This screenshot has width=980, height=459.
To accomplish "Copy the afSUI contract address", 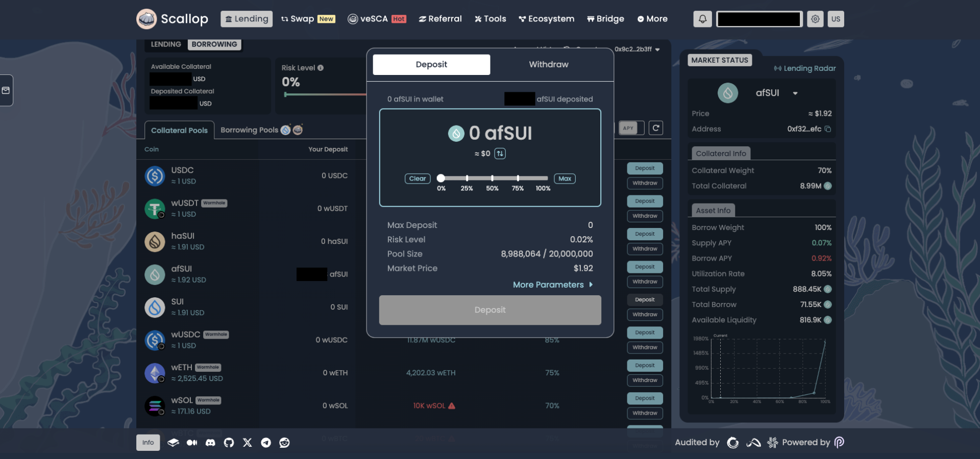I will pos(828,129).
